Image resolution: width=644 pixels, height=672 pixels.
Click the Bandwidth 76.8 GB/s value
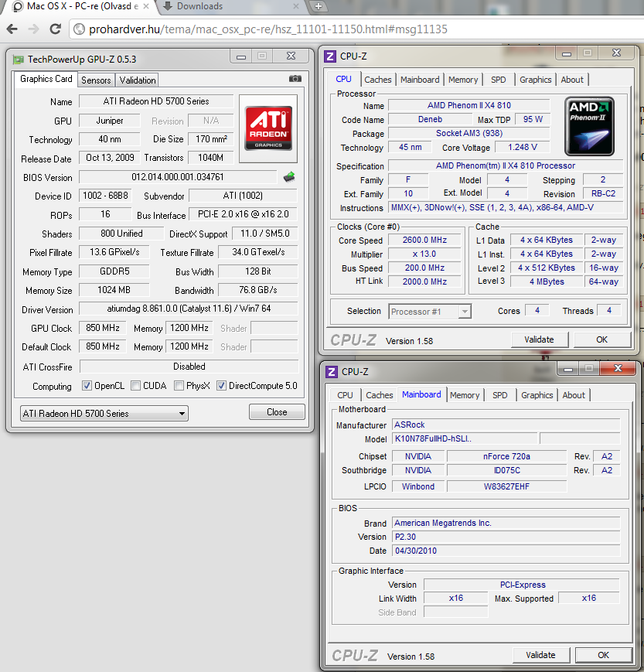pyautogui.click(x=258, y=290)
